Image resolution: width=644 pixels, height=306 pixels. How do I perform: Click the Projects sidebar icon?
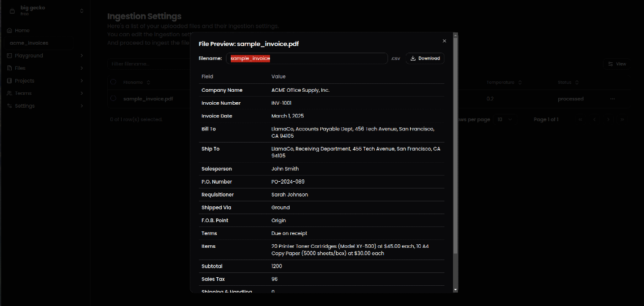pyautogui.click(x=9, y=81)
